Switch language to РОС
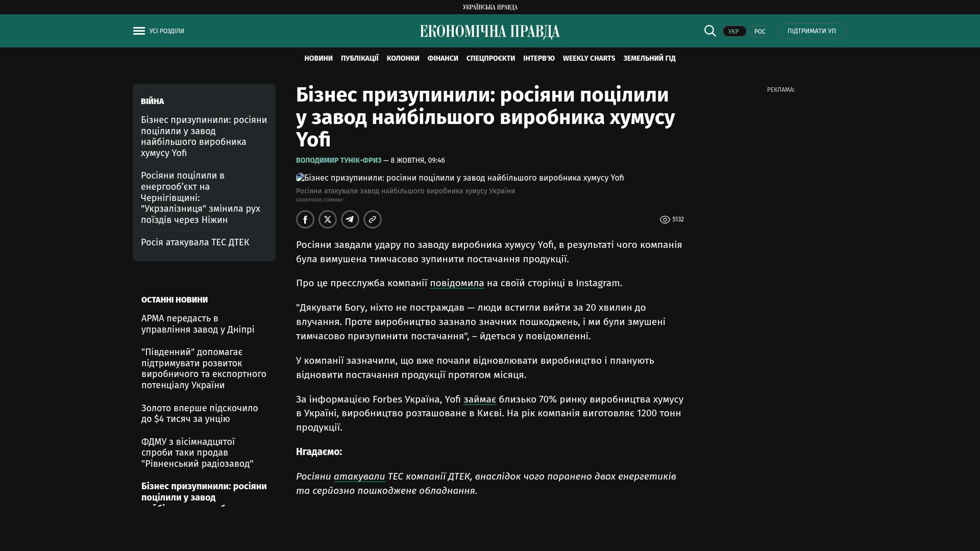Viewport: 980px width, 551px height. coord(759,31)
